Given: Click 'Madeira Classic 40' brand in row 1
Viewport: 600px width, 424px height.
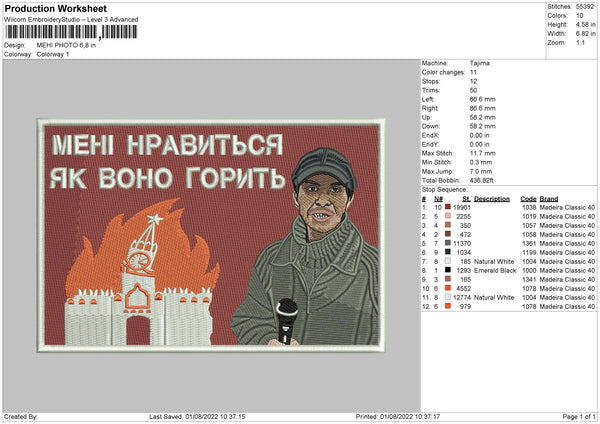Looking at the screenshot, I should click(x=567, y=207).
